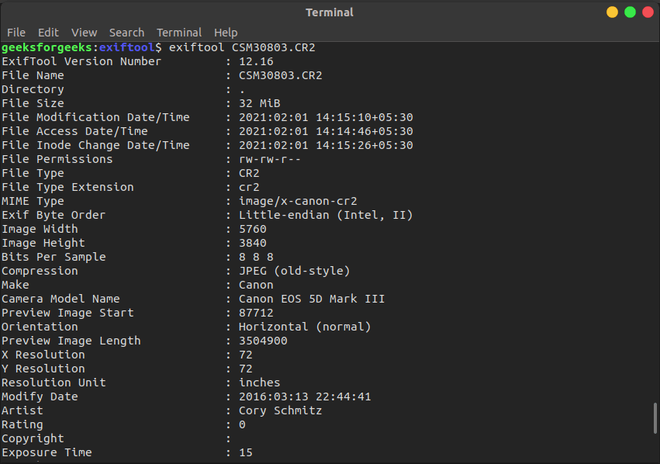Open the File menu
The height and width of the screenshot is (464, 660).
point(16,32)
